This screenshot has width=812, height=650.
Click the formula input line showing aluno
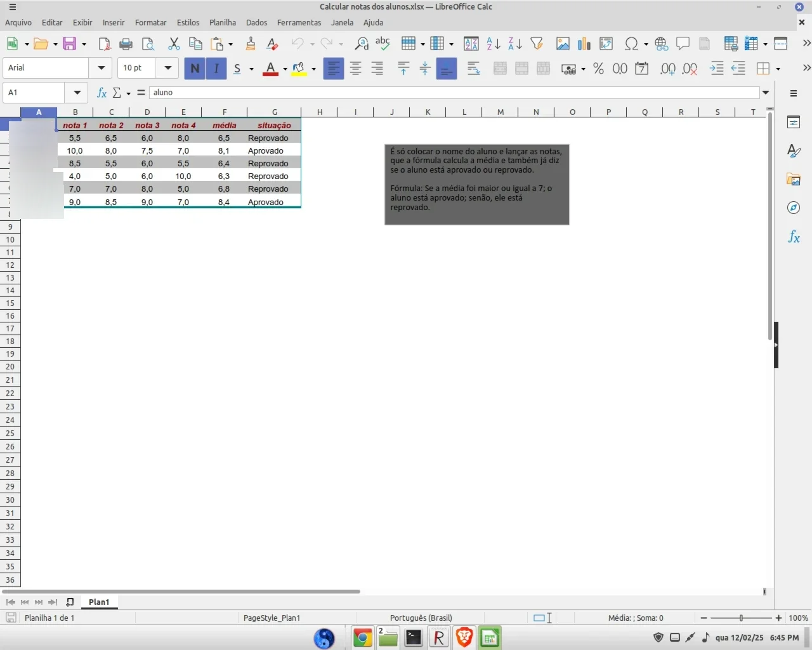[454, 93]
